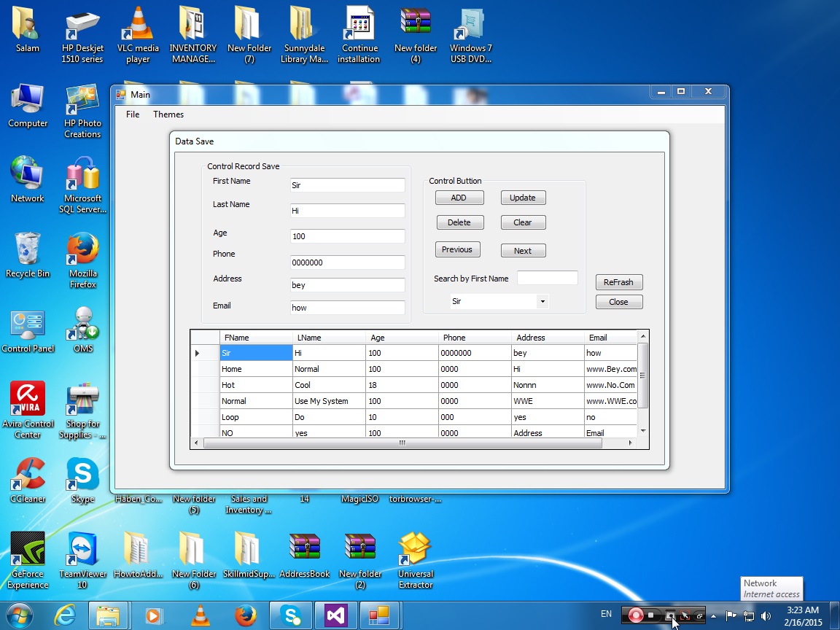Click the grid's vertical scroll down arrow
The image size is (840, 630).
coord(643,431)
